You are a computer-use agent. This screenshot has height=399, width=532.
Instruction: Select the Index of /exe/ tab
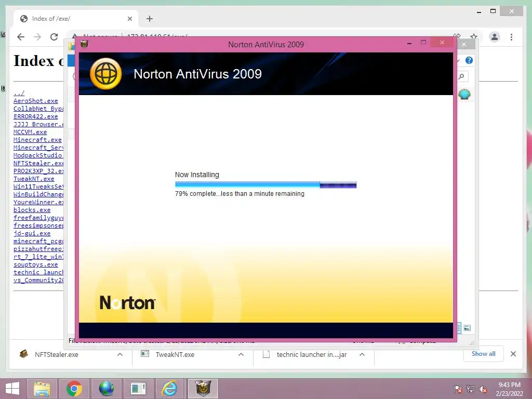75,19
